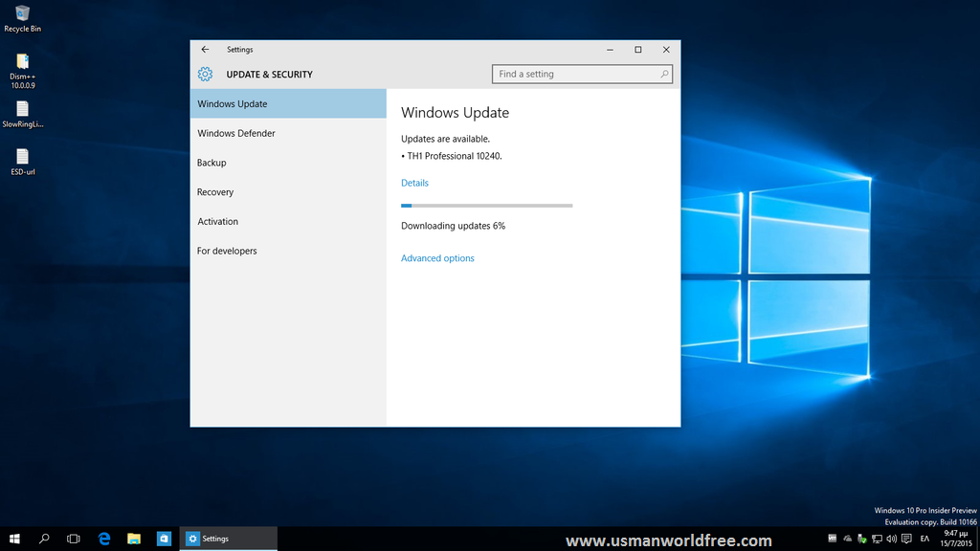Click the download progress bar

(487, 206)
